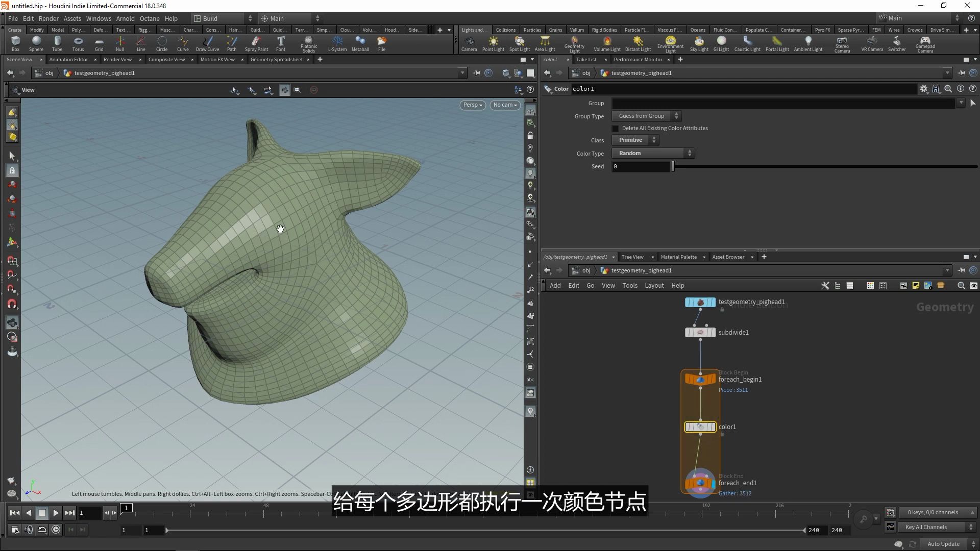Viewport: 980px width, 551px height.
Task: Create a Sphere using the shelf tool
Action: tap(36, 43)
